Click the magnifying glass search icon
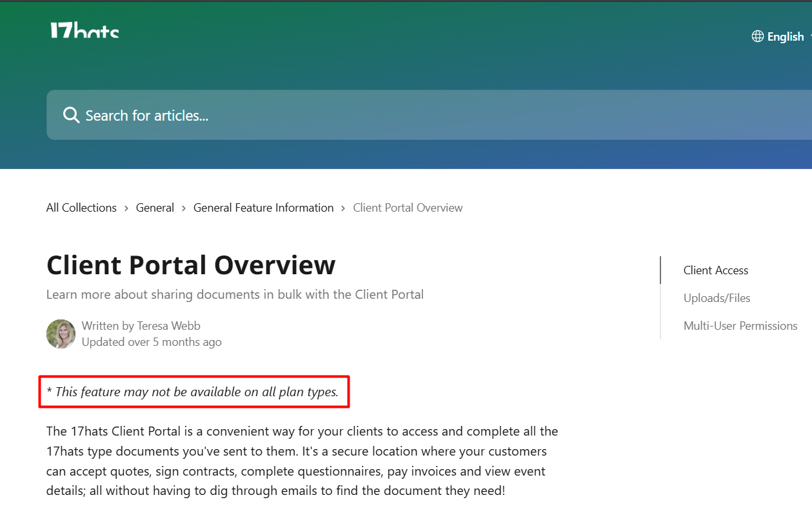 (x=71, y=116)
